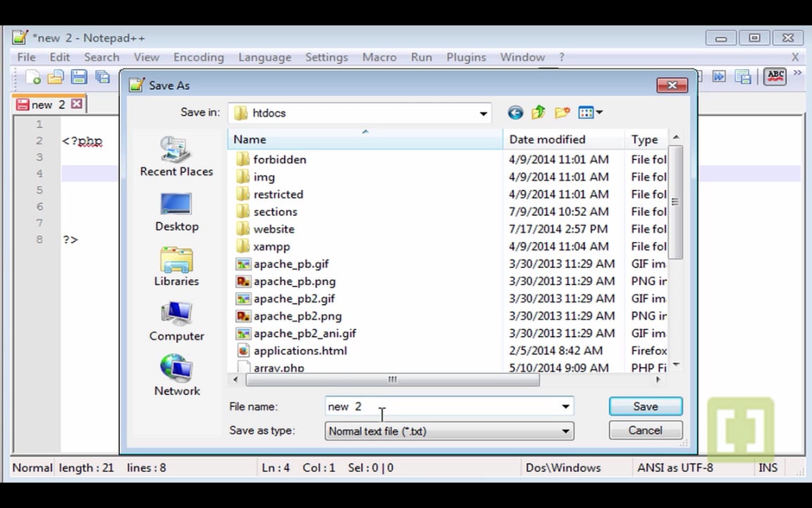Sort by Type column header
The height and width of the screenshot is (508, 812).
coord(646,140)
